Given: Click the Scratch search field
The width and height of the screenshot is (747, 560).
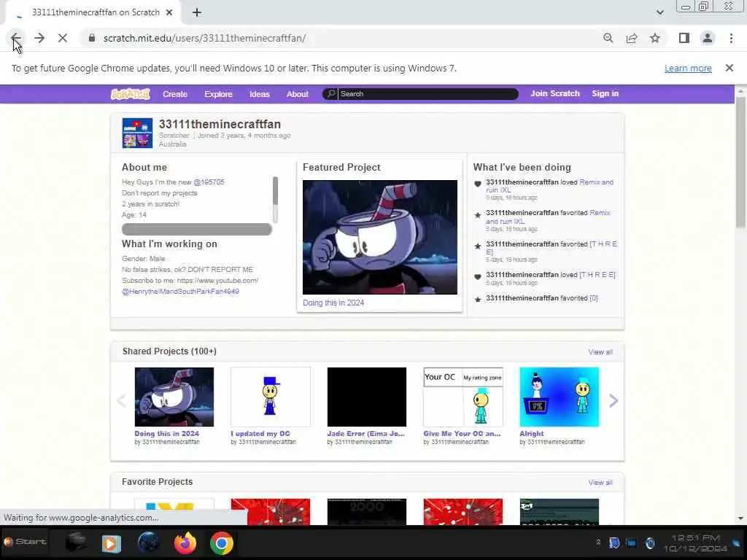Looking at the screenshot, I should pos(426,94).
